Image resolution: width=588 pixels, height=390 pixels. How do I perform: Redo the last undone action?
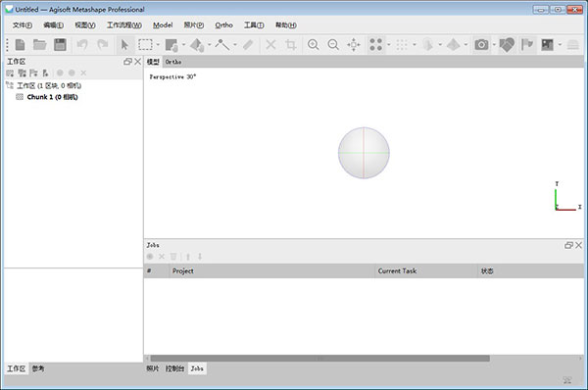pyautogui.click(x=102, y=45)
